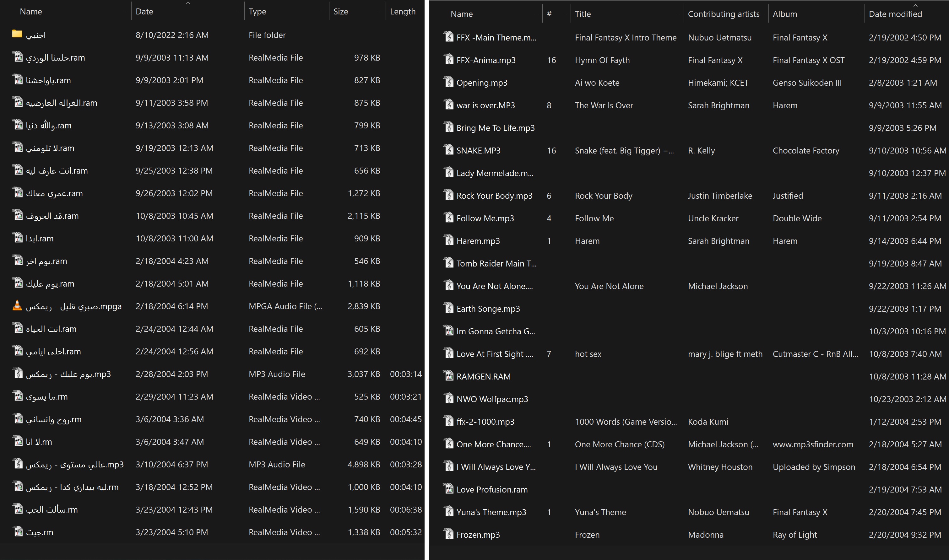949x560 pixels.
Task: Open the yellow folder icon named اجنبي
Action: pyautogui.click(x=17, y=34)
